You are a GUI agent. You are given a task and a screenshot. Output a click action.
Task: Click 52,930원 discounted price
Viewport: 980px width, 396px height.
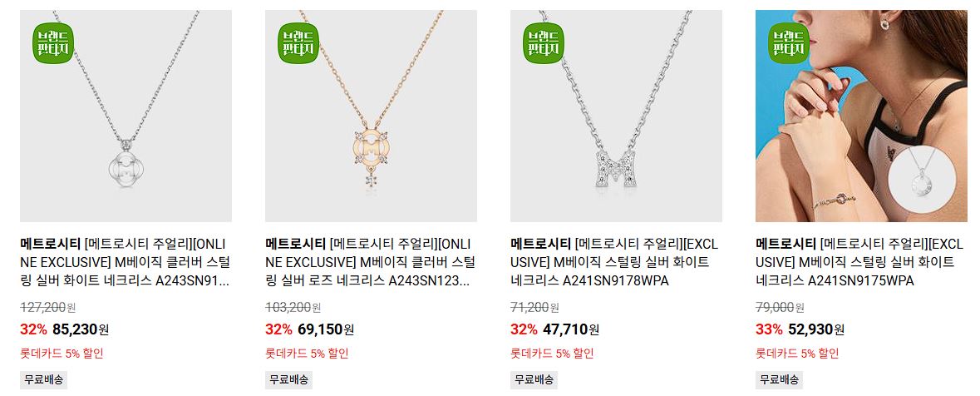coord(816,329)
